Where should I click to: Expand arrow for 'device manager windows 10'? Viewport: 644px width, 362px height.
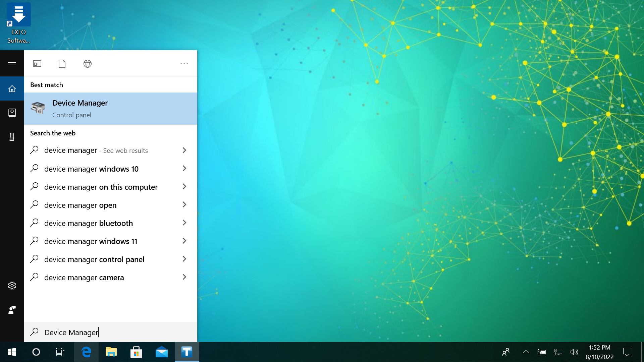[x=184, y=168]
